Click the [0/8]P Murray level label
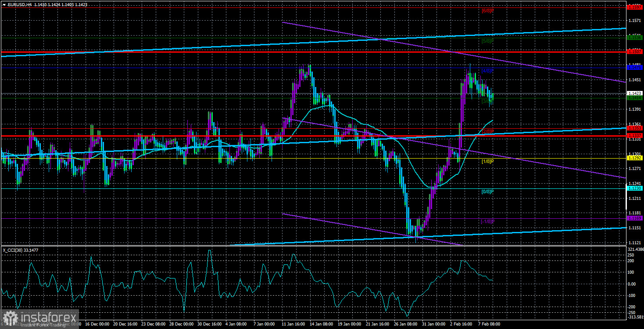Image resolution: width=644 pixels, height=329 pixels. [x=488, y=192]
